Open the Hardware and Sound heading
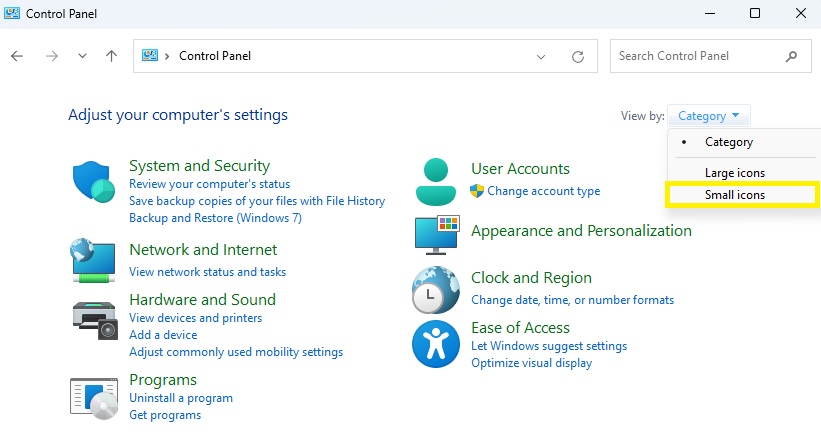The width and height of the screenshot is (821, 446). (203, 299)
